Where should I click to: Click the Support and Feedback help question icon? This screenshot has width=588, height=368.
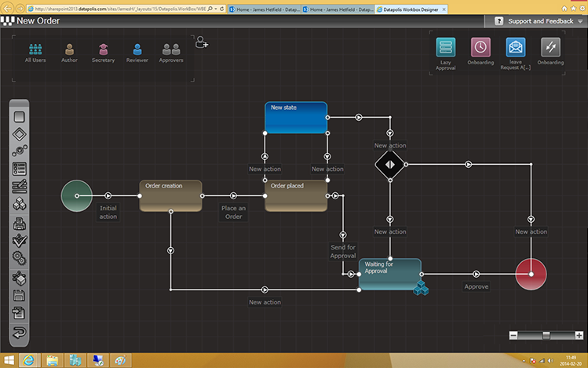coord(499,21)
